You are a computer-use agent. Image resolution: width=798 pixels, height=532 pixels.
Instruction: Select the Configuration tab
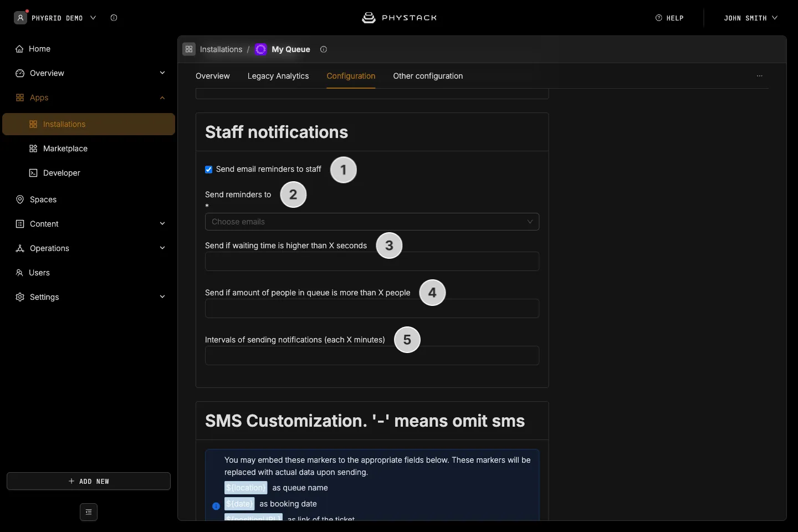(x=351, y=76)
